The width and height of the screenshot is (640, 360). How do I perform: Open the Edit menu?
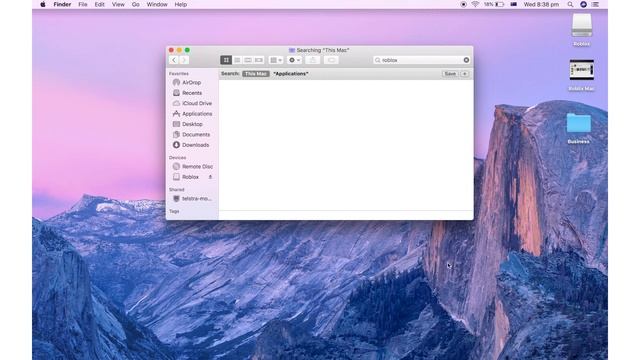100,4
